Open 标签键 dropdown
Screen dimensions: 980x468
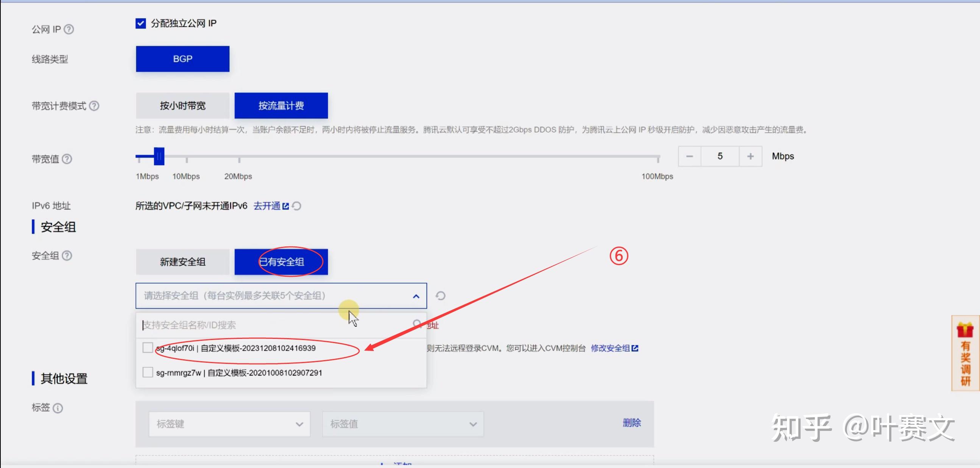229,424
